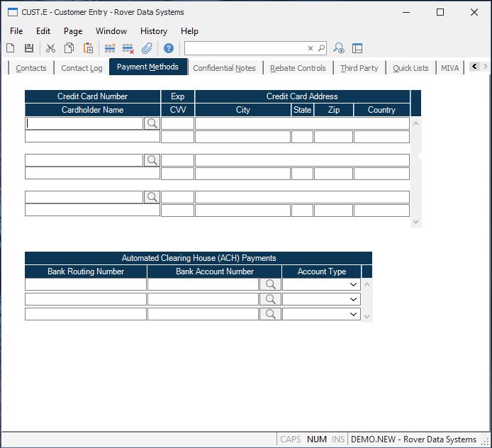Clear the toolbar search box with X
Screen dimensions: 492x448
point(311,48)
